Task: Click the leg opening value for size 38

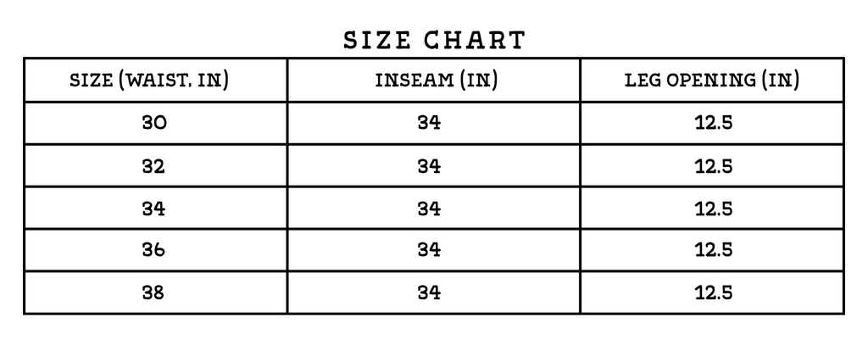Action: tap(713, 293)
